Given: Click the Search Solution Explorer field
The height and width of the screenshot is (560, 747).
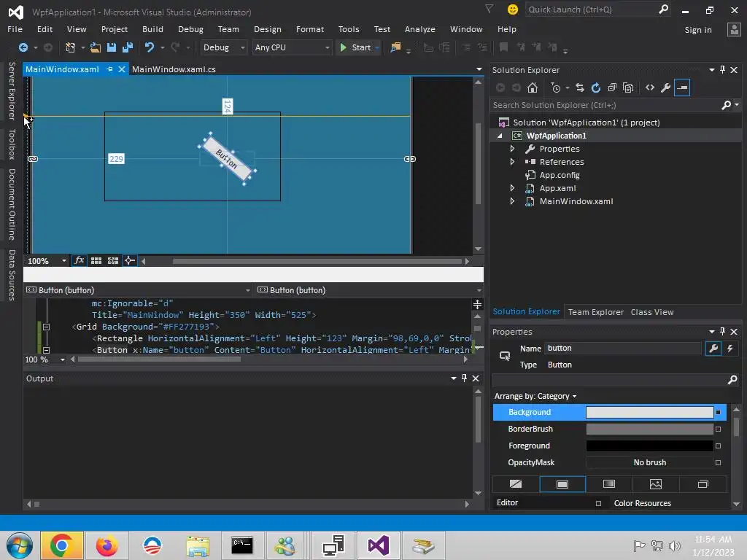Looking at the screenshot, I should [614, 105].
